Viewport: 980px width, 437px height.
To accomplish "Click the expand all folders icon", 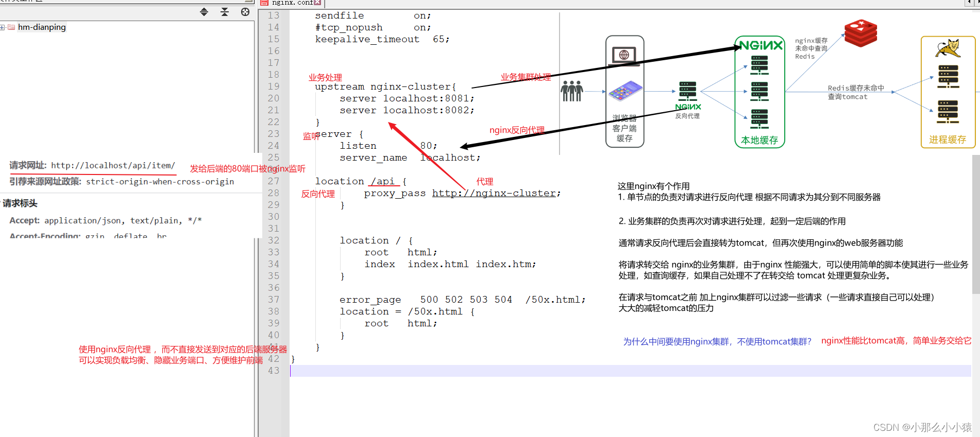I will coord(204,12).
